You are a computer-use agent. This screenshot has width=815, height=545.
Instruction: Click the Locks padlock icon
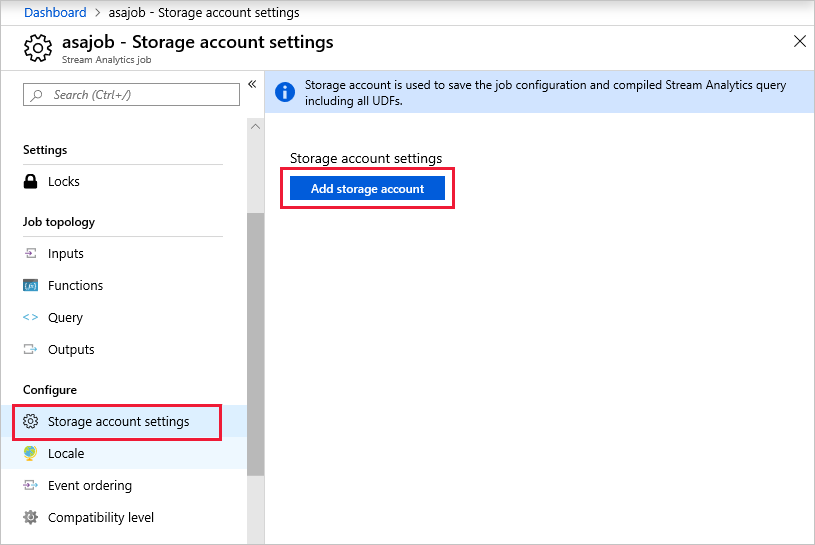click(x=30, y=182)
